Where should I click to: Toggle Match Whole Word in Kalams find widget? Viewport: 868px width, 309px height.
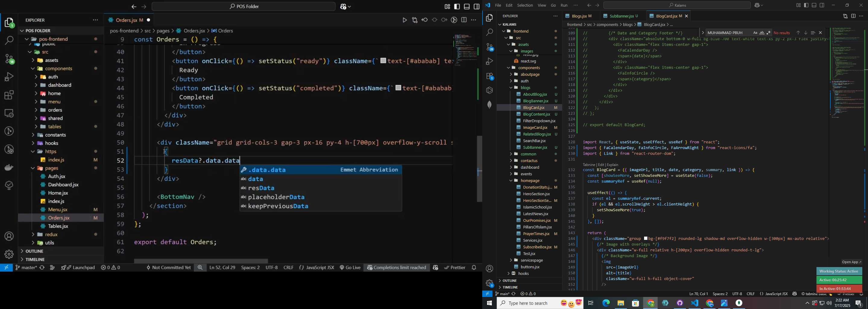tap(762, 33)
